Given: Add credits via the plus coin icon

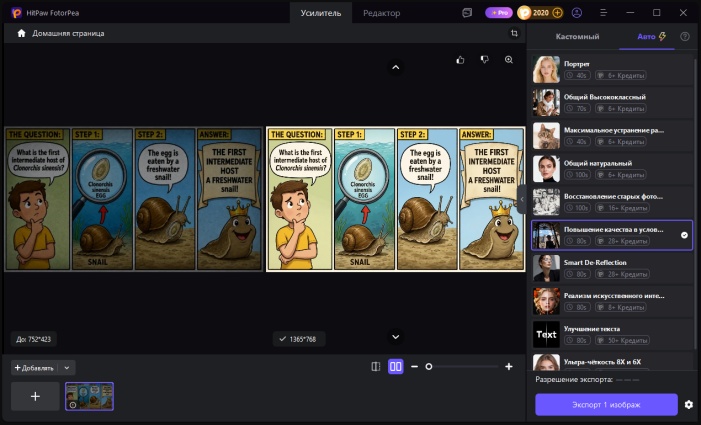Looking at the screenshot, I should [557, 13].
